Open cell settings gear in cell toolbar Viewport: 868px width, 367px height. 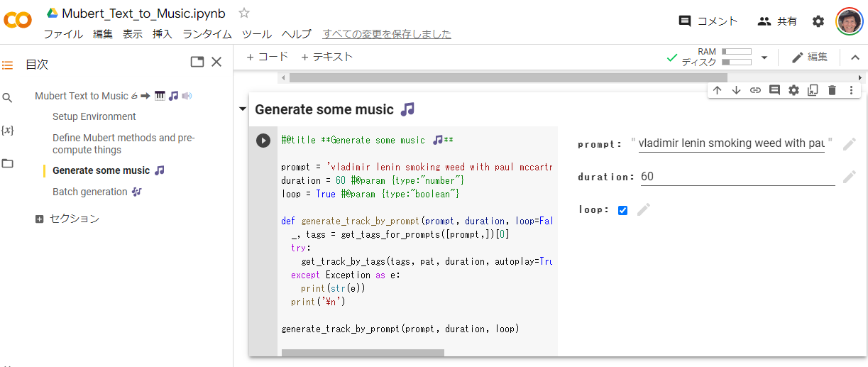pos(793,90)
